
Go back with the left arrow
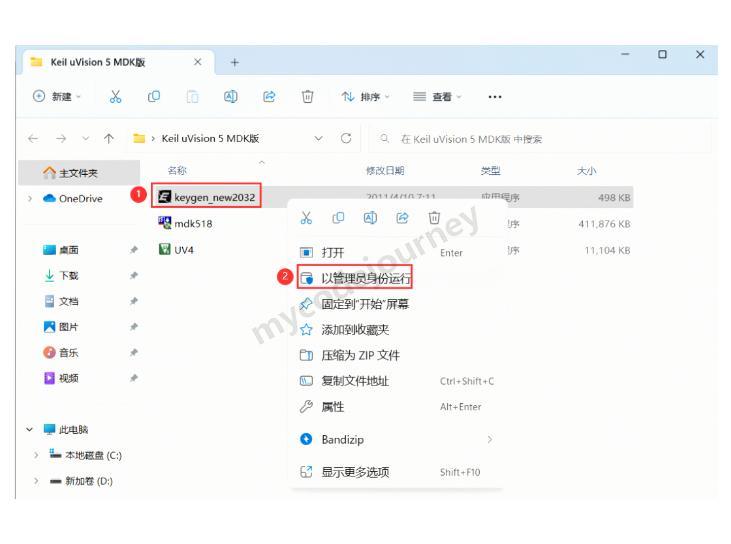tap(33, 138)
